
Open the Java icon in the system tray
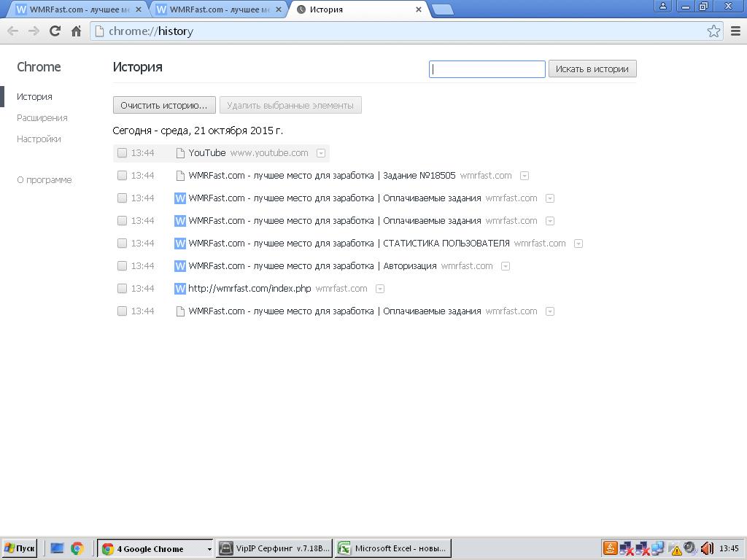611,548
